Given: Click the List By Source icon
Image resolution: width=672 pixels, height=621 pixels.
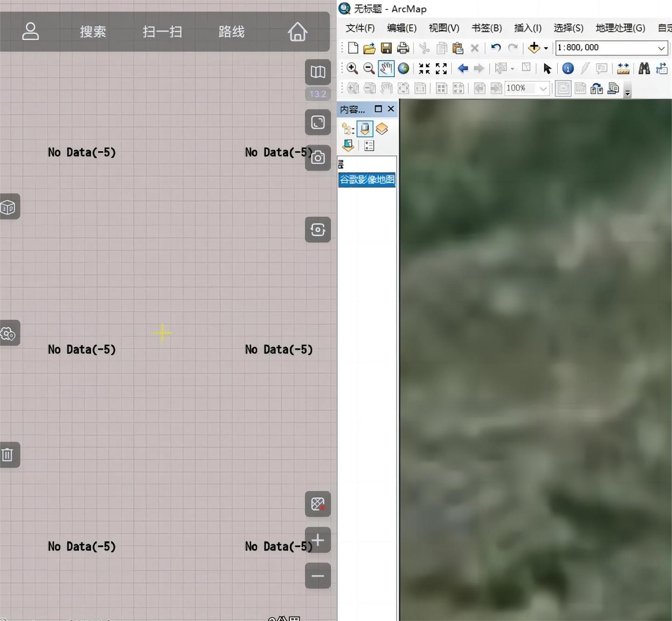Looking at the screenshot, I should click(x=365, y=129).
